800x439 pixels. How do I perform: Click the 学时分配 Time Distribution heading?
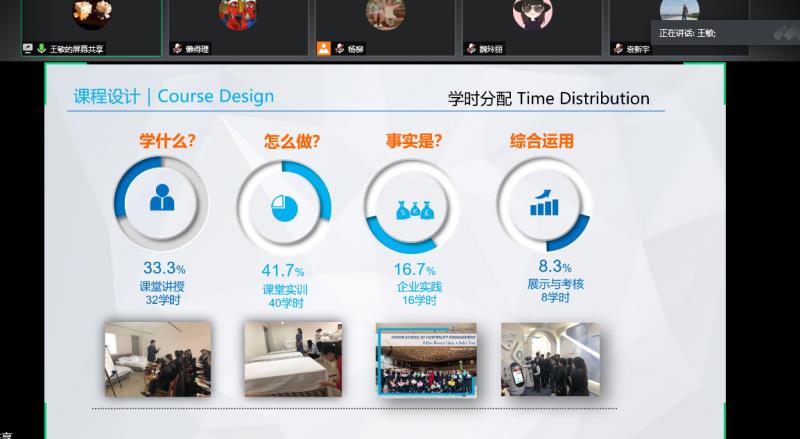[549, 98]
